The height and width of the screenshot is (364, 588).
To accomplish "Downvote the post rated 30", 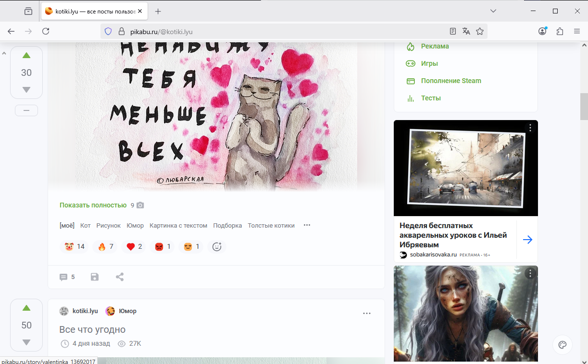I will coord(26,90).
